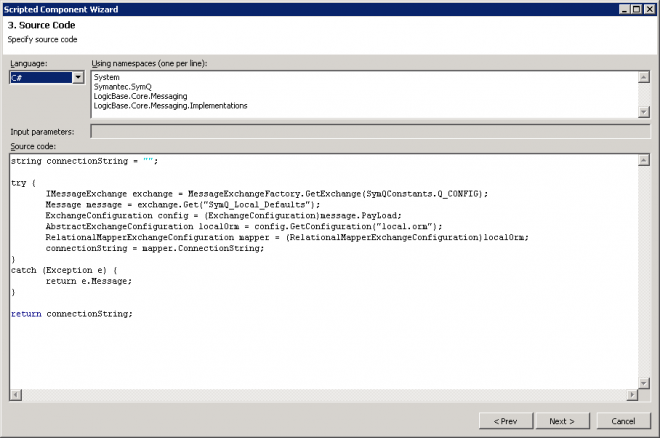
Task: Close the Scripted Component Wizard window
Action: pyautogui.click(x=649, y=9)
